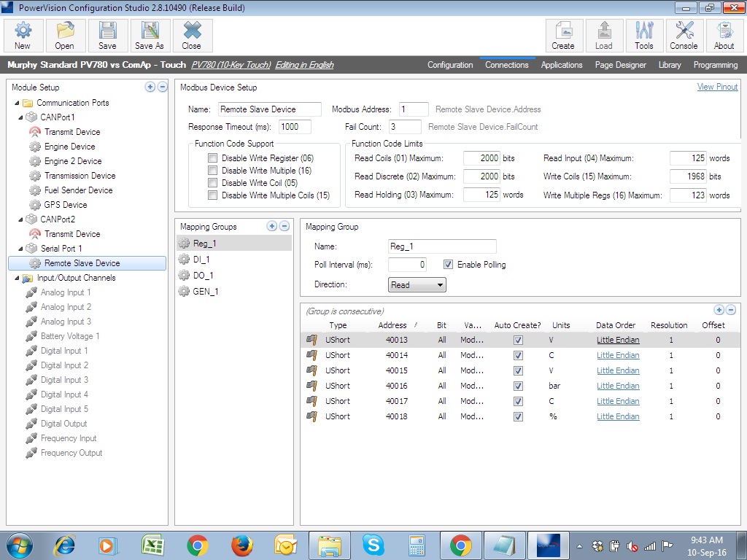Collapse the Input/Output Channels node
747x560 pixels.
tap(17, 278)
